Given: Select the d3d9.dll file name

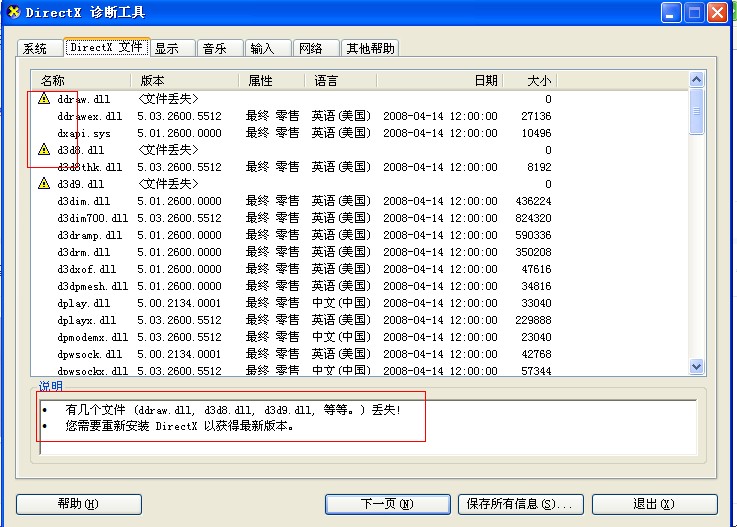Looking at the screenshot, I should (x=81, y=184).
